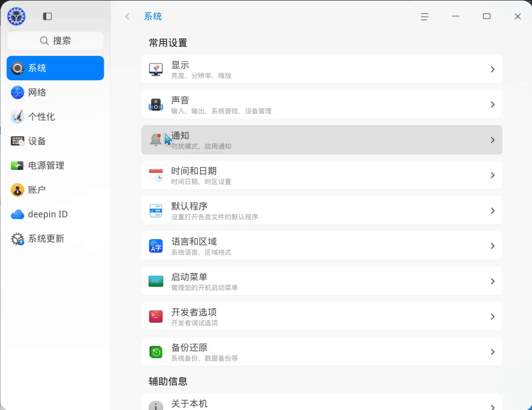The image size is (532, 410).
Task: Click the 系统更新 gear icon
Action: click(17, 239)
